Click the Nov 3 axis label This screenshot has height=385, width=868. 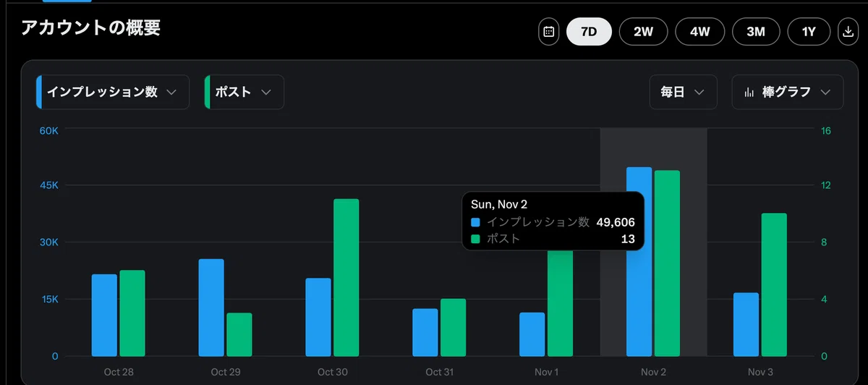[x=761, y=372]
